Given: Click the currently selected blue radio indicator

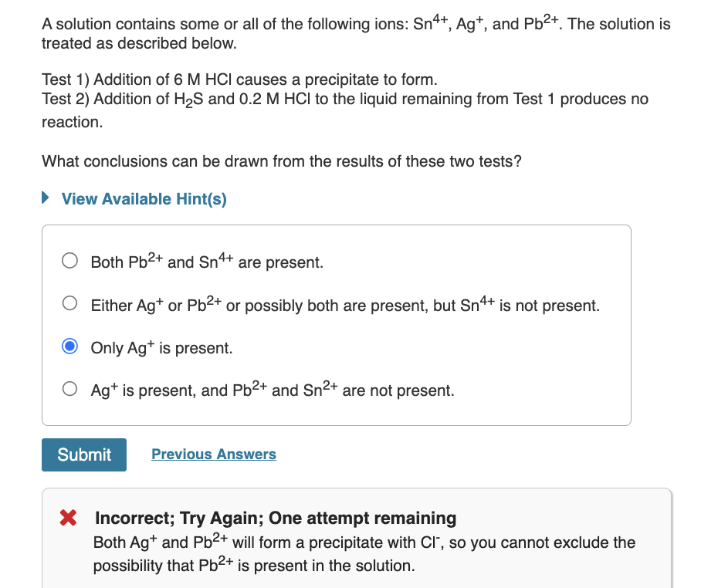Looking at the screenshot, I should click(x=69, y=346).
